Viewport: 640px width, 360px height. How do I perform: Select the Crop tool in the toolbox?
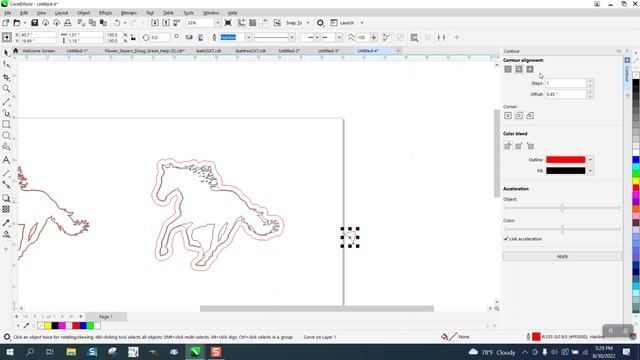point(6,77)
